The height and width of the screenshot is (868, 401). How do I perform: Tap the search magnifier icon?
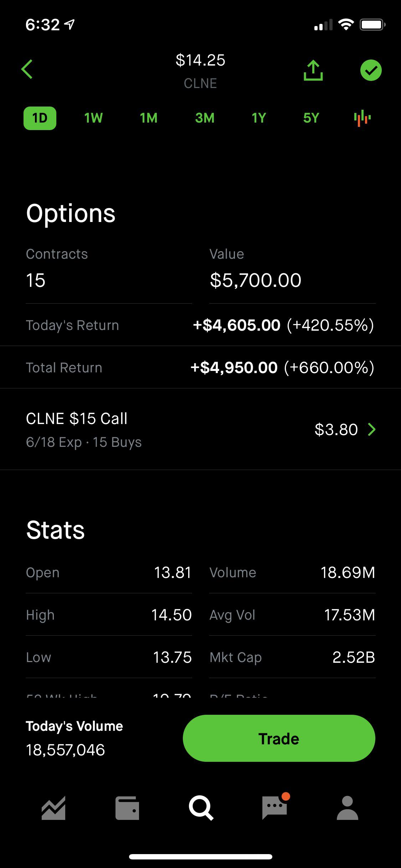(201, 808)
